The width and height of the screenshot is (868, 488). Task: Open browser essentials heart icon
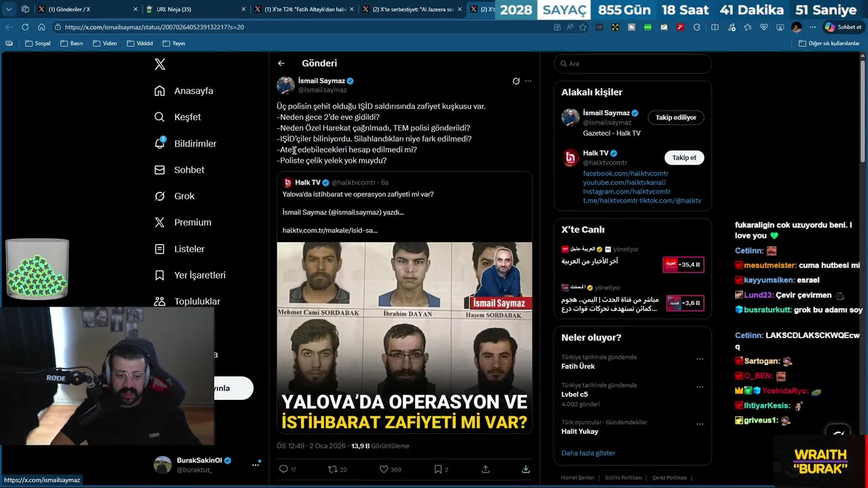tap(764, 27)
